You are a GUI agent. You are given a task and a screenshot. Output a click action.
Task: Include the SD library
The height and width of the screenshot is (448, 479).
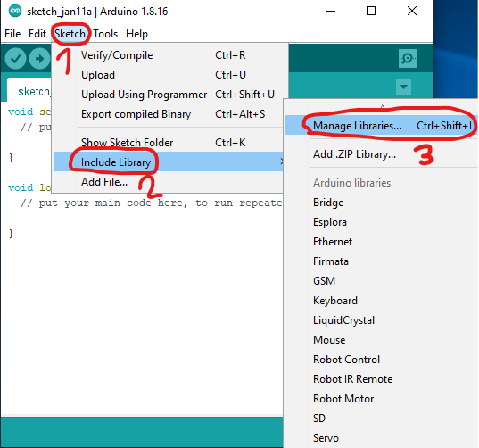tap(381, 418)
